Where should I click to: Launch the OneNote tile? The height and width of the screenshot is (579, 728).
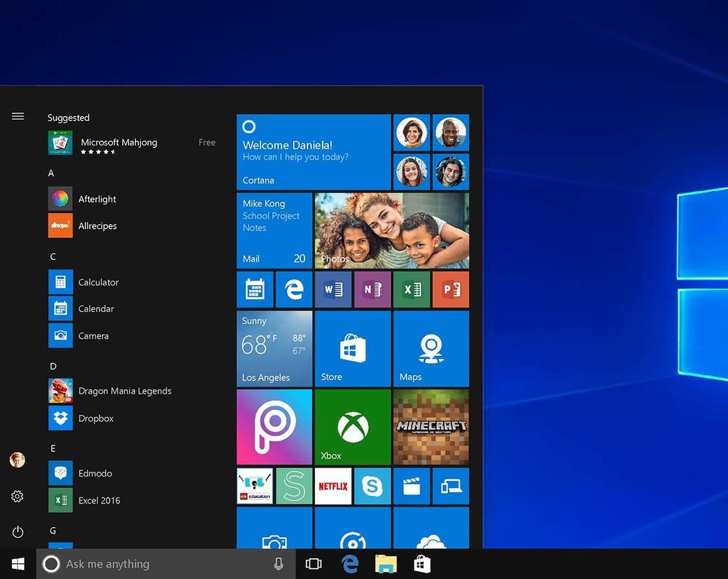click(373, 289)
